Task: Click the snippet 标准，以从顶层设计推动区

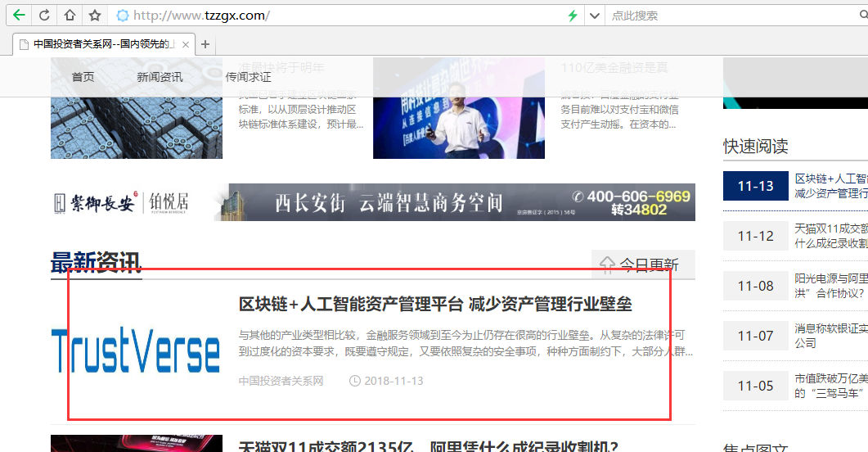Action: pyautogui.click(x=297, y=110)
